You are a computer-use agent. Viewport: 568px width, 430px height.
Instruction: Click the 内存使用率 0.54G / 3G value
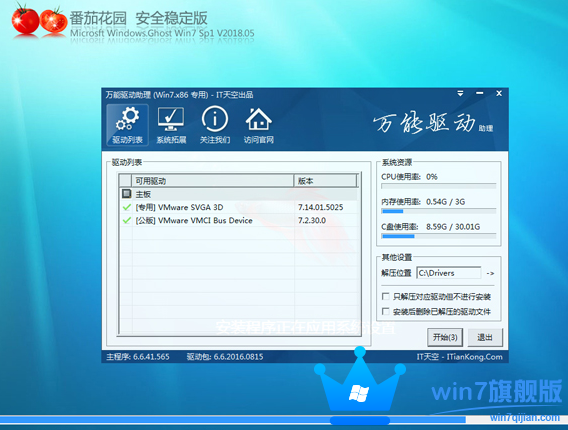coord(445,202)
